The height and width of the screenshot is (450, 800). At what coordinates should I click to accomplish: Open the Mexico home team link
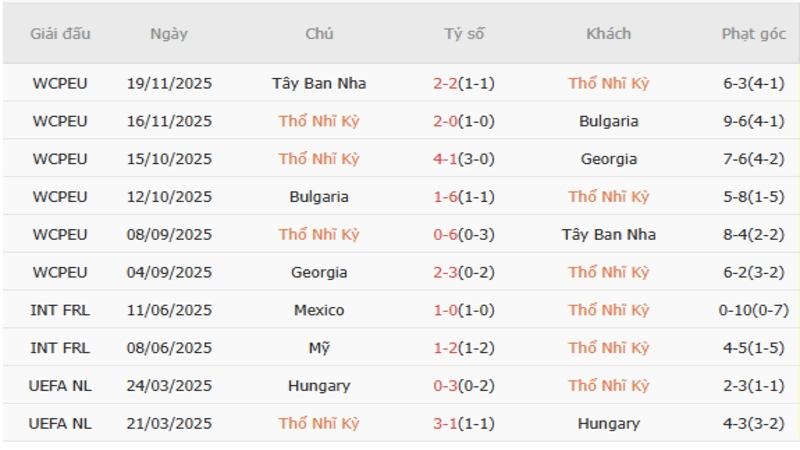pos(319,310)
